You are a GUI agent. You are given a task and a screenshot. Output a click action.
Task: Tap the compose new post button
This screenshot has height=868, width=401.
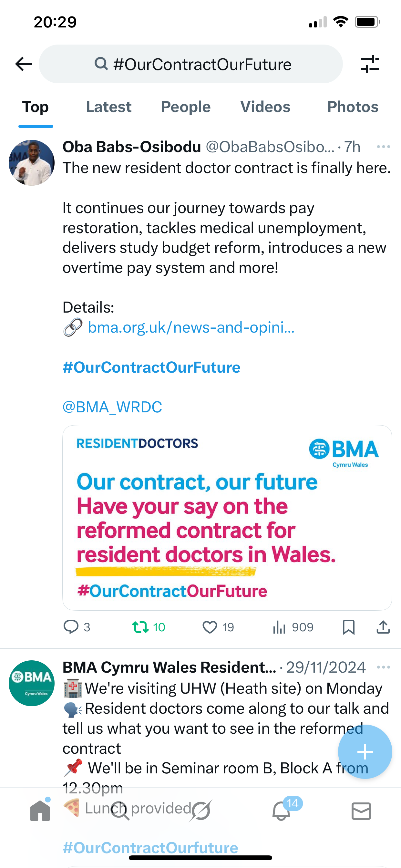[365, 751]
